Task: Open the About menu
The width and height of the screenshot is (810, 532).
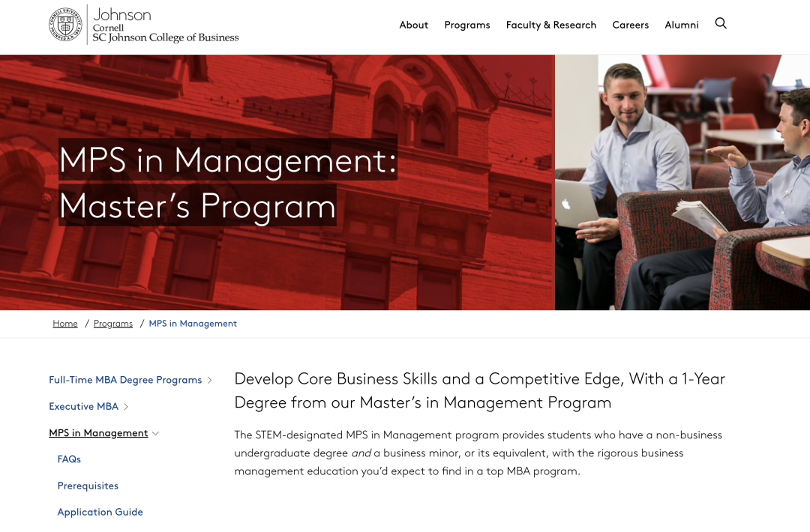Action: (x=413, y=25)
